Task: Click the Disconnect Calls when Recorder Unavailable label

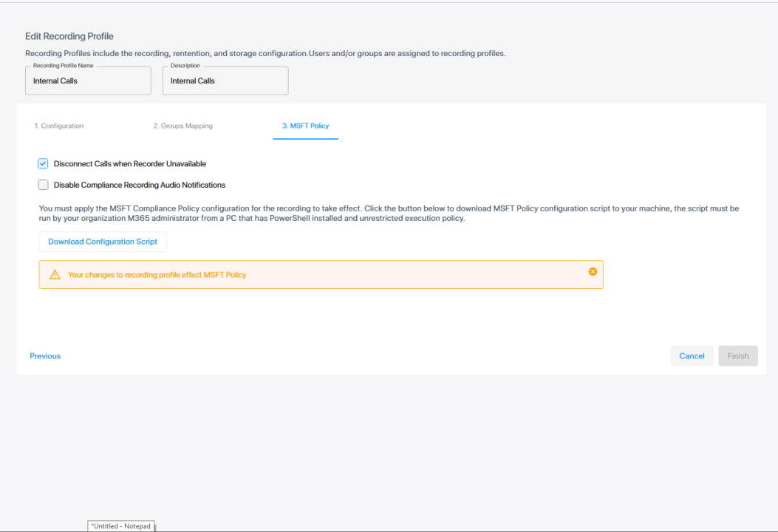Action: pos(130,164)
